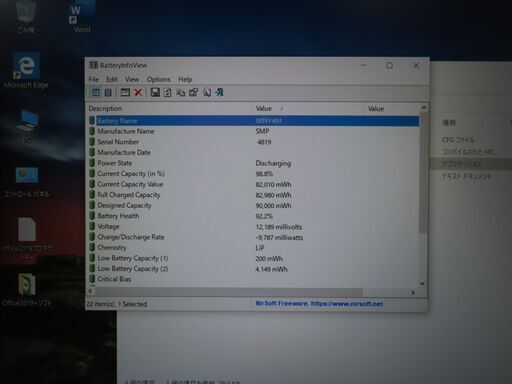
Task: Open the File menu
Action: pyautogui.click(x=94, y=79)
